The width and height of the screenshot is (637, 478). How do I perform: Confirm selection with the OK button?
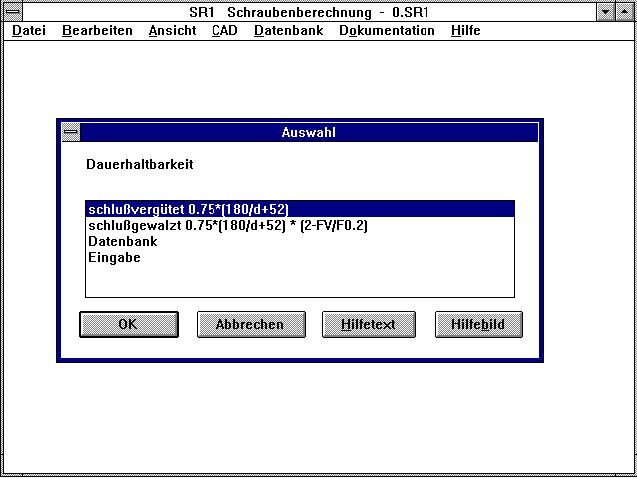129,324
